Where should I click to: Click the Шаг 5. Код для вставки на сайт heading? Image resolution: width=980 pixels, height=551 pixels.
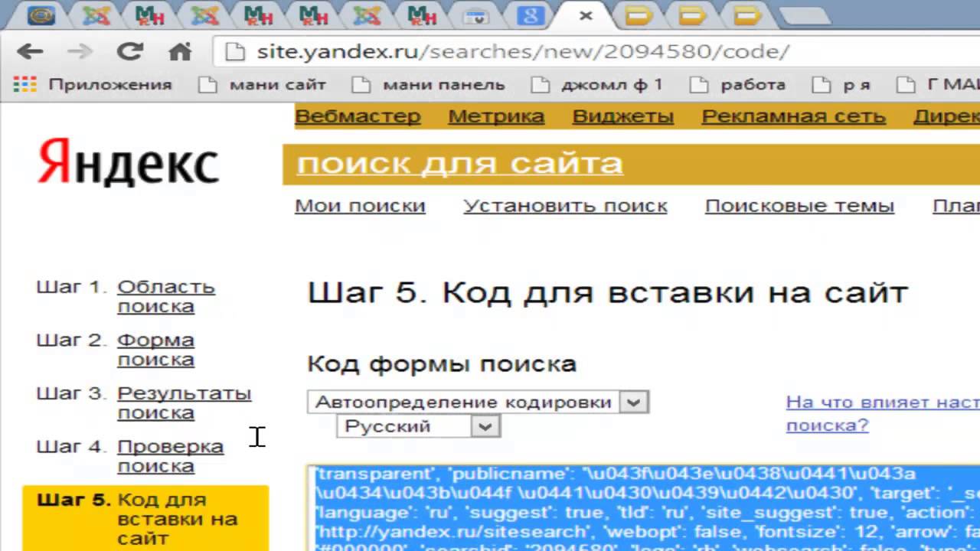(x=608, y=293)
